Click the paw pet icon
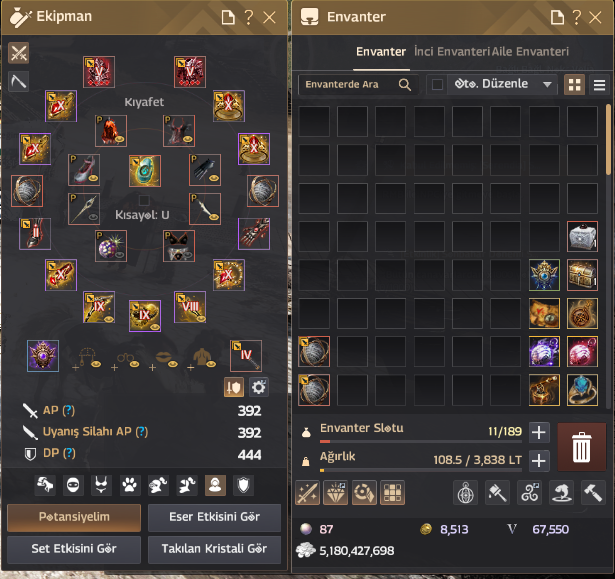This screenshot has height=579, width=615. pos(129,485)
